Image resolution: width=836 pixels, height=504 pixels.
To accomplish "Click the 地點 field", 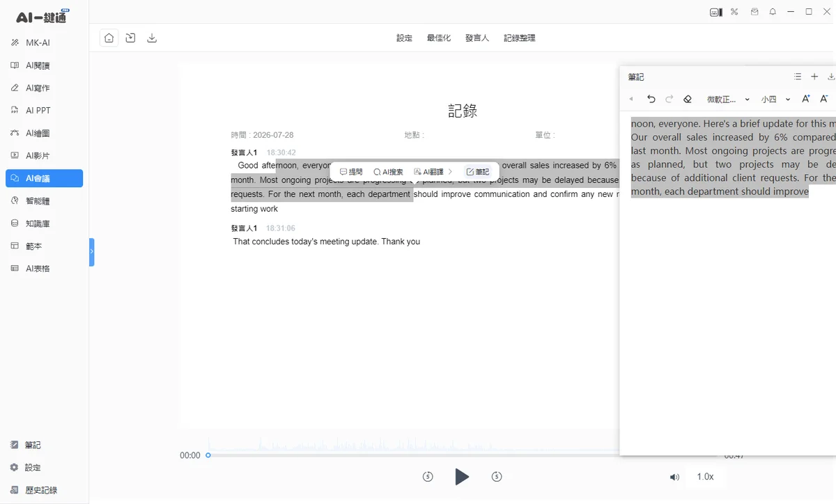I will [x=414, y=135].
